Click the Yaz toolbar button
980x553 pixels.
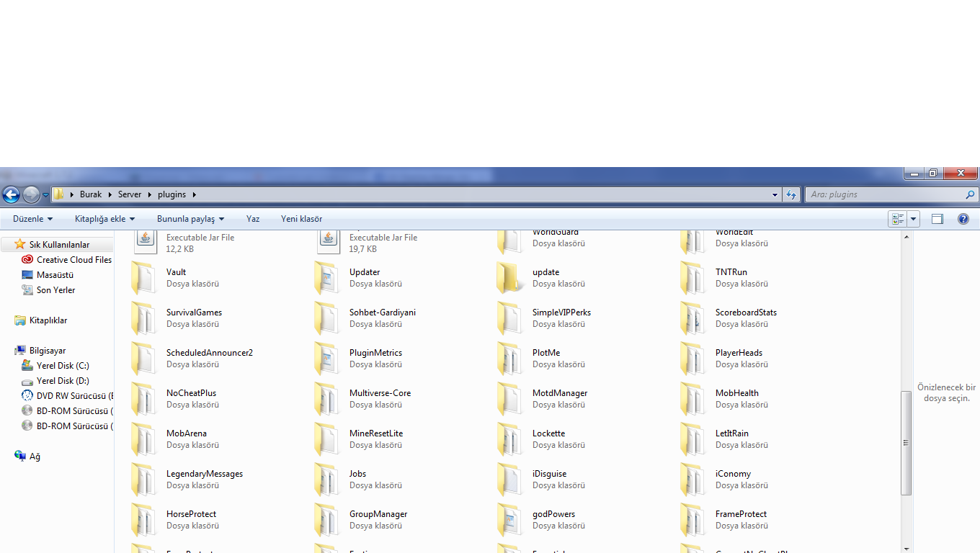[x=253, y=219]
